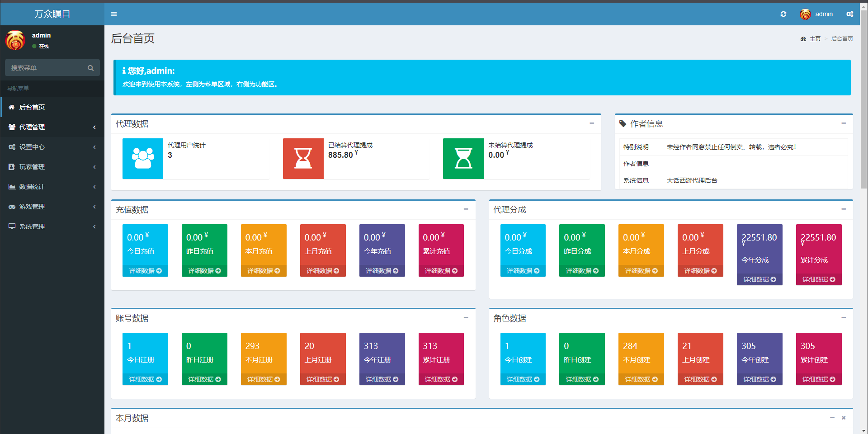Open 详细数据 for 累计创建

[819, 379]
